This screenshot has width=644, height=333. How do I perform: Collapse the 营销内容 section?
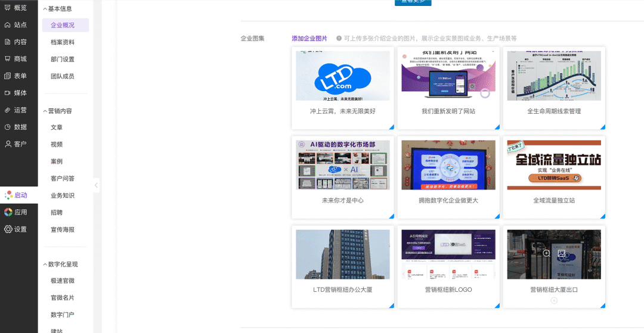57,111
